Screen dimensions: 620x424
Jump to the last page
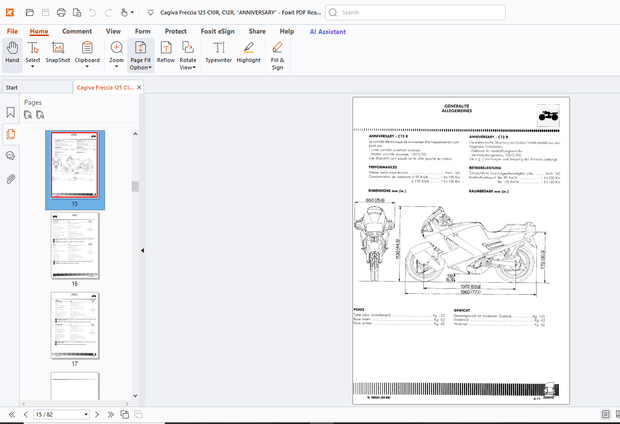111,415
